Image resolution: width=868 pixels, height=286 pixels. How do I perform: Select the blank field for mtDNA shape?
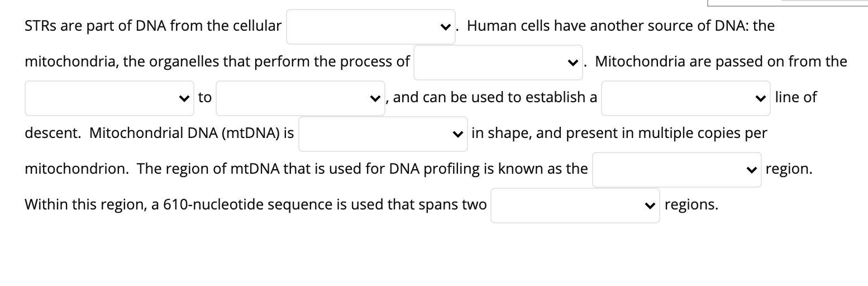pyautogui.click(x=383, y=134)
